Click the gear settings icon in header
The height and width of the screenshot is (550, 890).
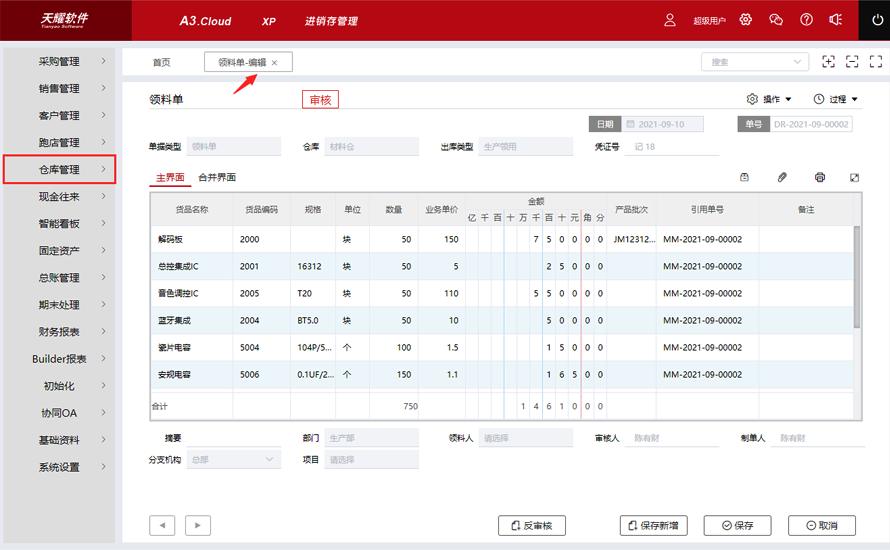(x=746, y=20)
